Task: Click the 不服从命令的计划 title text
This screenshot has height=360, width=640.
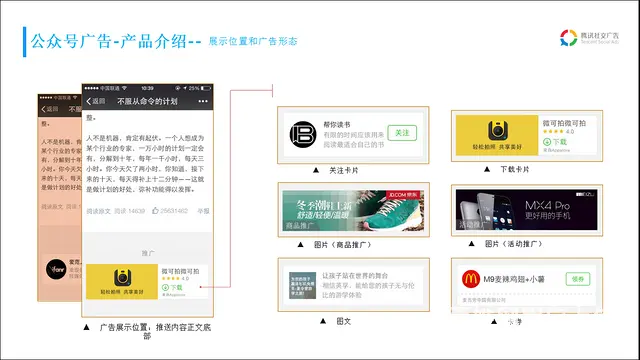Action: 147,101
